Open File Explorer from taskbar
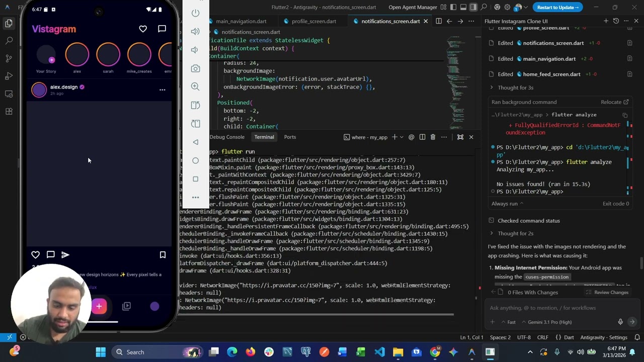644x362 pixels. coord(398,352)
